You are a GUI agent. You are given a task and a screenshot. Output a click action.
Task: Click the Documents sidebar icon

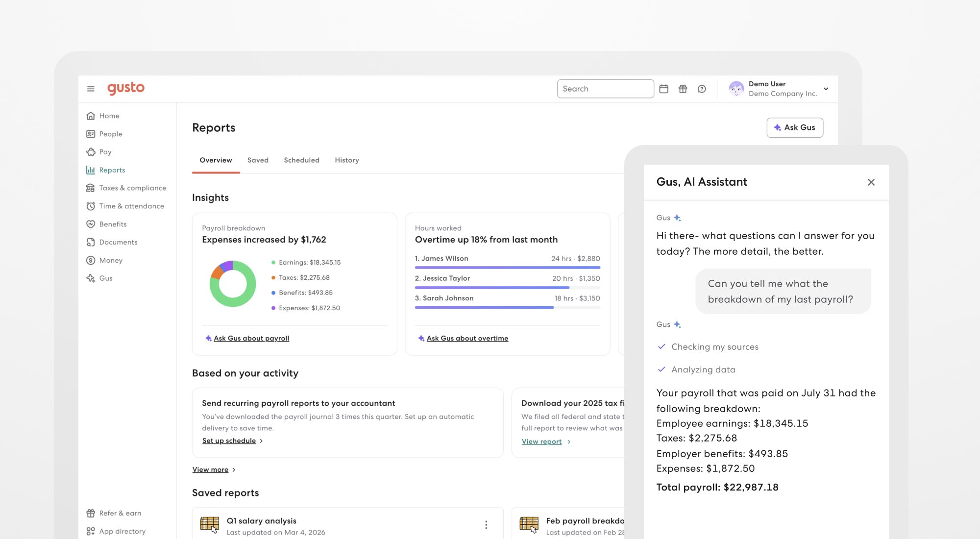point(91,242)
